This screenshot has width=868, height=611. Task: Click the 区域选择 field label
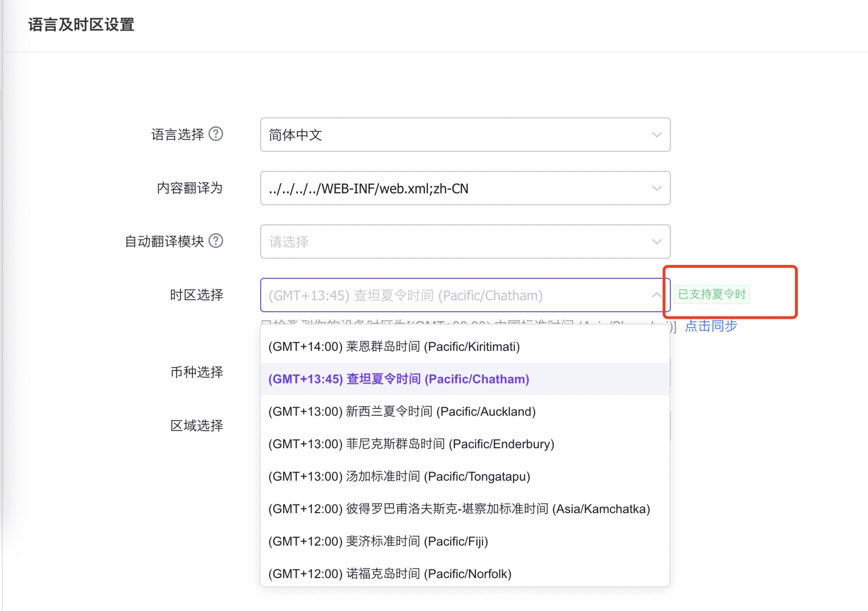[x=196, y=426]
